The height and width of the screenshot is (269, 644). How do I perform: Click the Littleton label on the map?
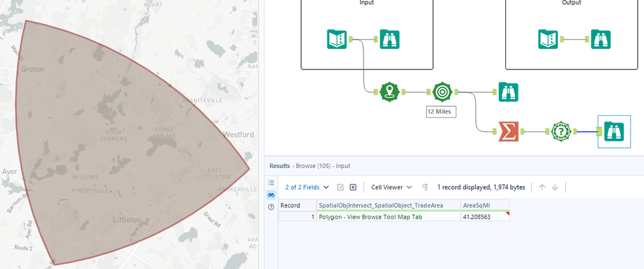point(127,220)
